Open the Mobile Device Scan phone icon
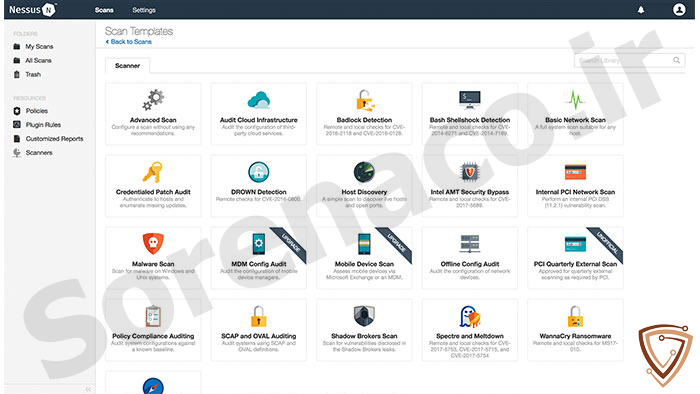 click(x=364, y=244)
